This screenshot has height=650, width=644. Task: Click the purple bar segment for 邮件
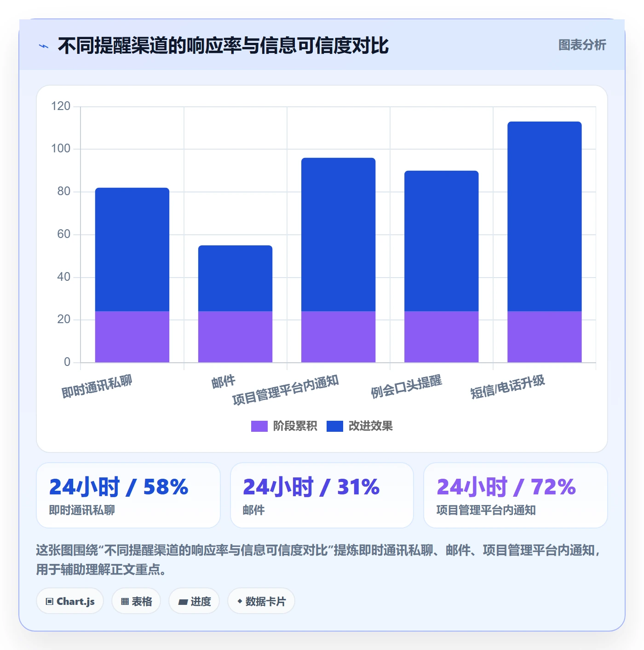click(x=235, y=337)
